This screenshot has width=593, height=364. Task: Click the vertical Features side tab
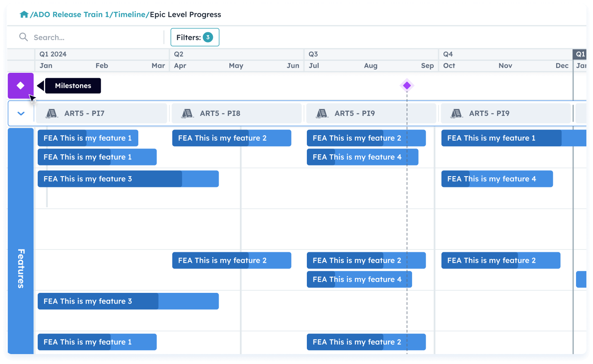coord(21,241)
